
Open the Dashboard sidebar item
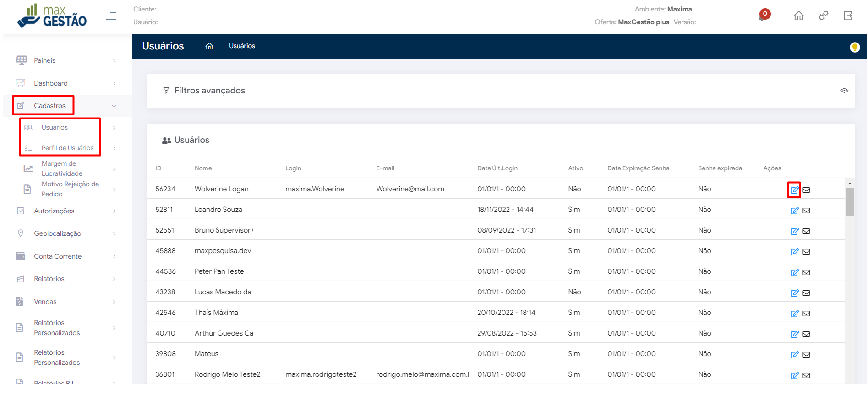50,83
